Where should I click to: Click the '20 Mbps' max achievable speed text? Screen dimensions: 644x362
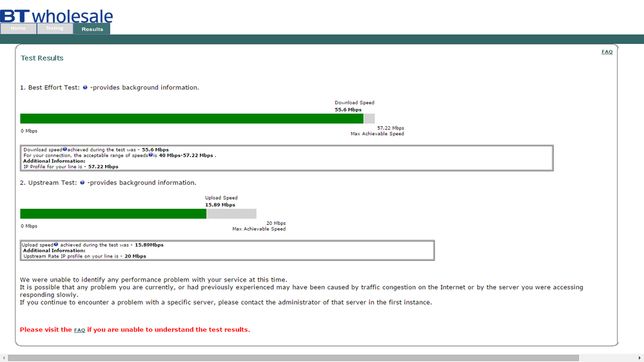[276, 224]
